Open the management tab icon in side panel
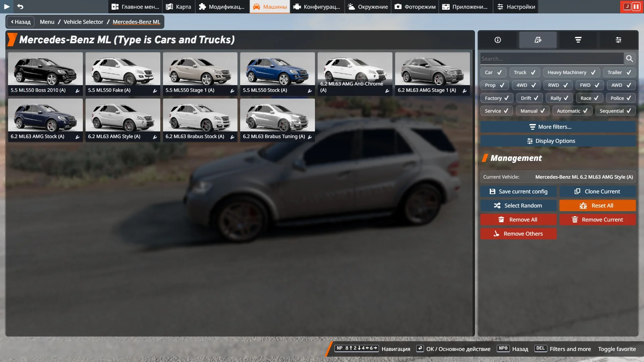 (x=538, y=40)
